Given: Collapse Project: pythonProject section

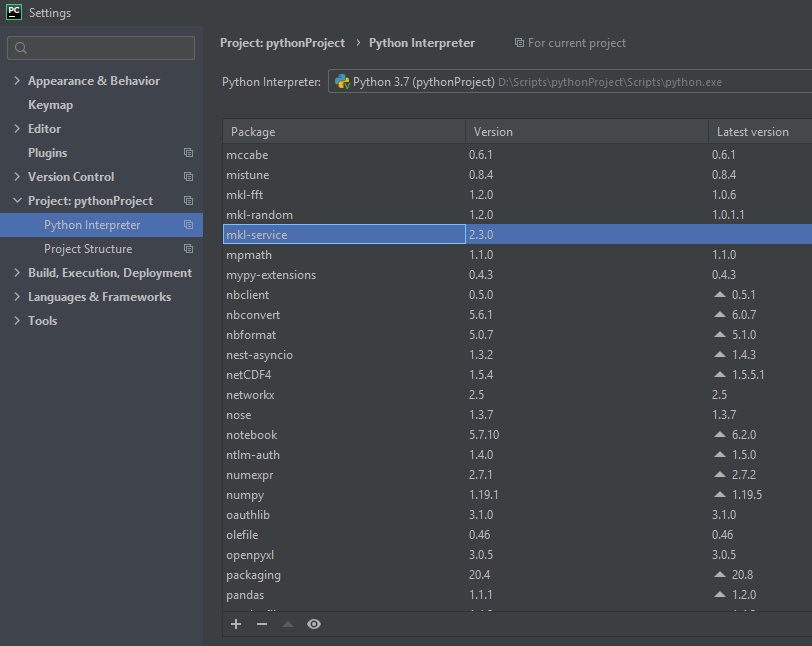Looking at the screenshot, I should click(17, 200).
